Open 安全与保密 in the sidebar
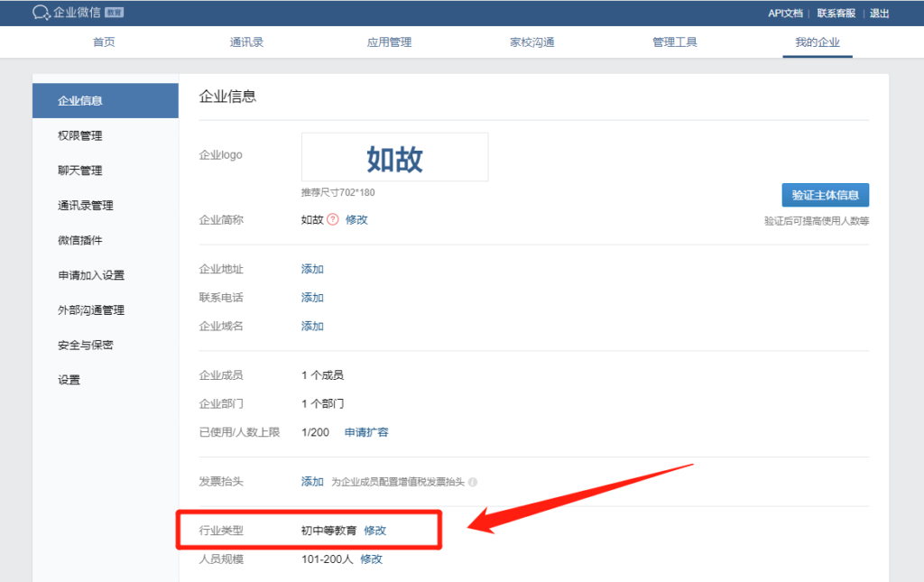Image resolution: width=924 pixels, height=582 pixels. coord(86,345)
